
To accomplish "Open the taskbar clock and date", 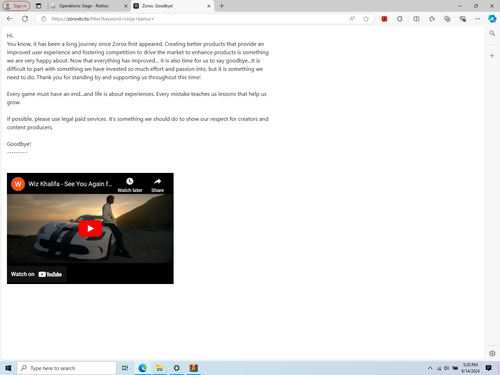I will point(470,368).
